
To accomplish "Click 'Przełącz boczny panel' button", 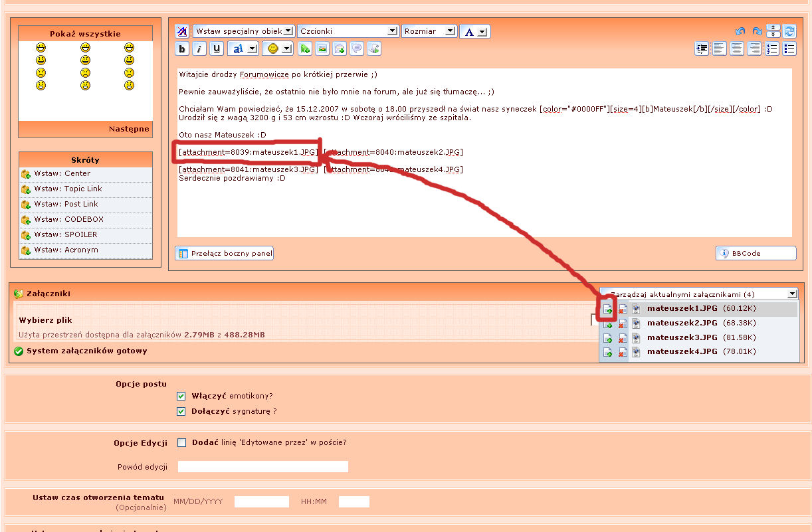I will 225,253.
